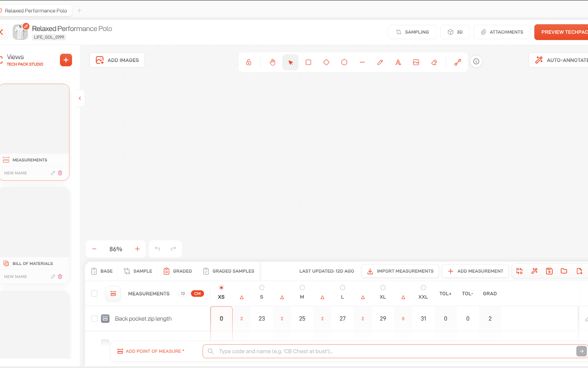Click ADD MEASUREMENT button
Viewport: 588px width, 368px height.
(475, 271)
